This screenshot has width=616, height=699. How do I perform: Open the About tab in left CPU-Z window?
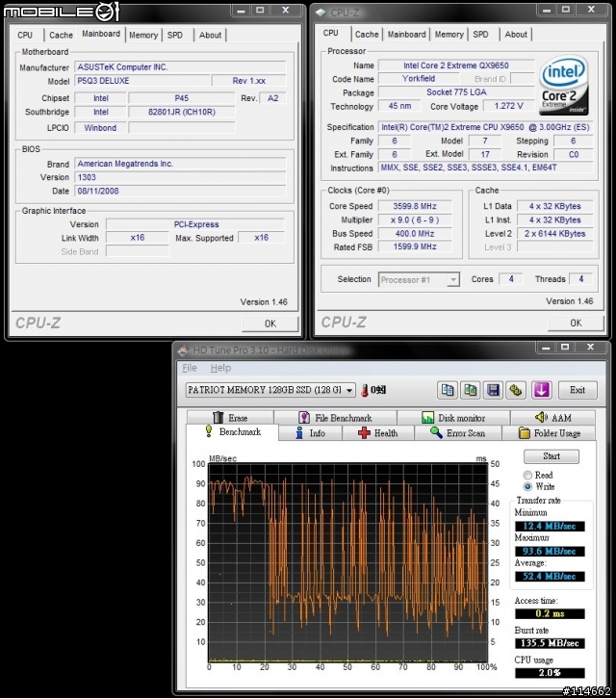pos(210,35)
